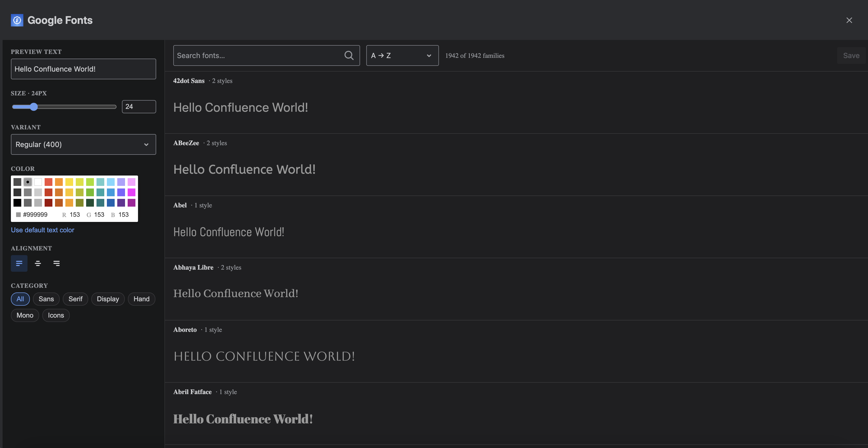Click the preview text input field
This screenshot has width=868, height=448.
pos(83,69)
